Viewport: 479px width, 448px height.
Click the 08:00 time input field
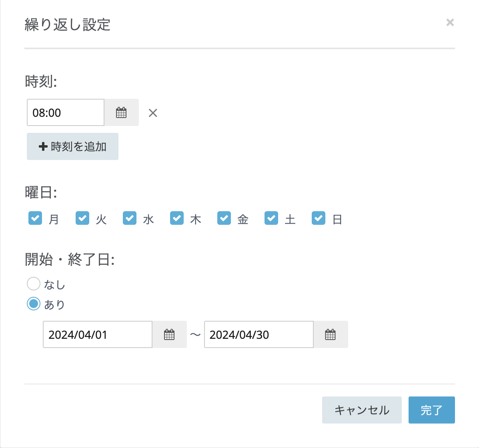[65, 112]
